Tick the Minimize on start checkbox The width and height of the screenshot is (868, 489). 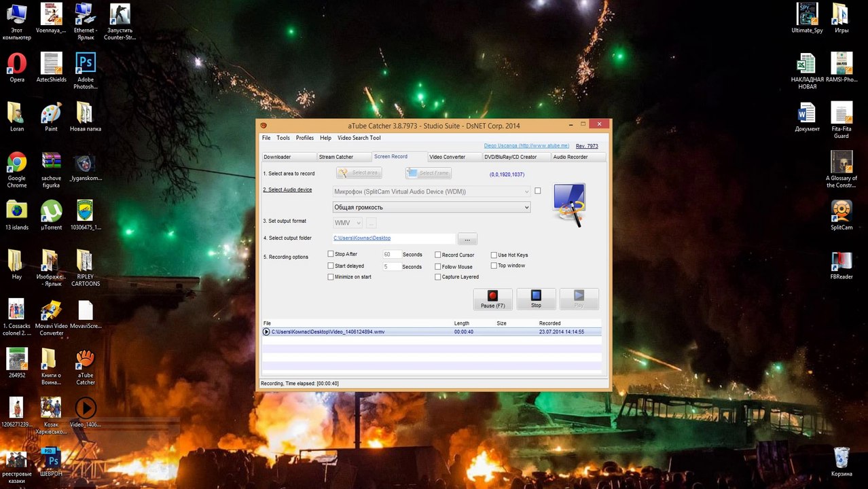pyautogui.click(x=331, y=276)
